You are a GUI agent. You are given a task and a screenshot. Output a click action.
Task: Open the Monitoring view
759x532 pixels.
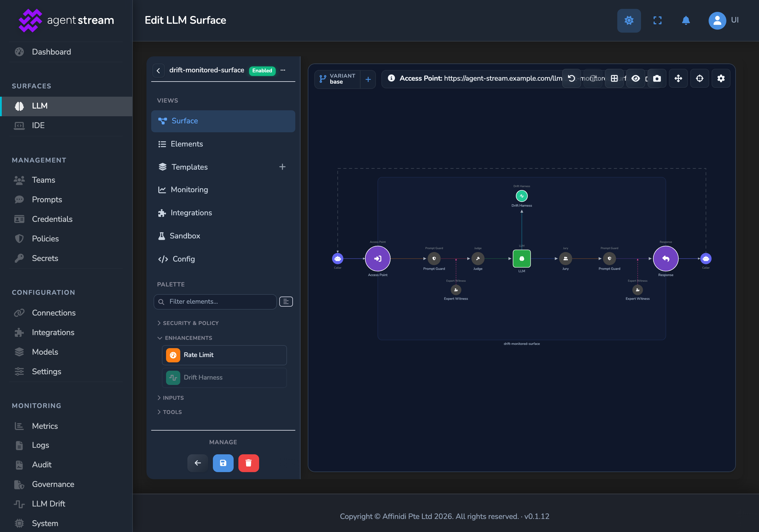tap(223, 190)
